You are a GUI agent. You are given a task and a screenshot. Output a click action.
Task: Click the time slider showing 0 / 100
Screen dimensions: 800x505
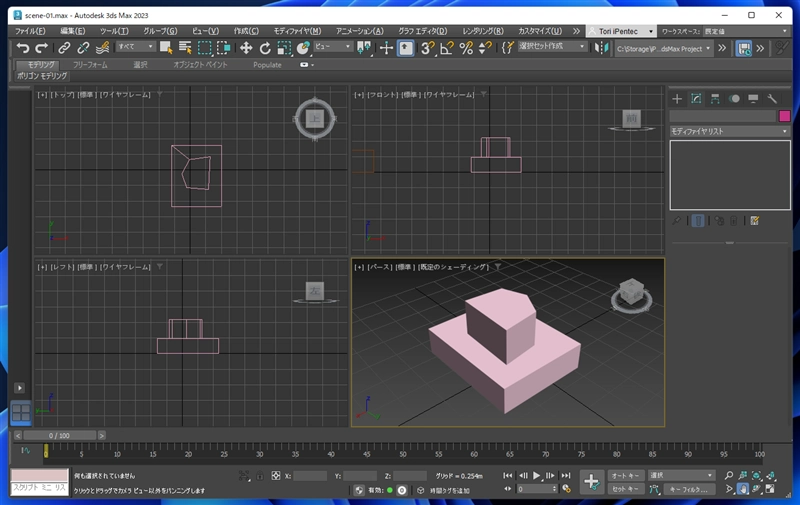[59, 435]
